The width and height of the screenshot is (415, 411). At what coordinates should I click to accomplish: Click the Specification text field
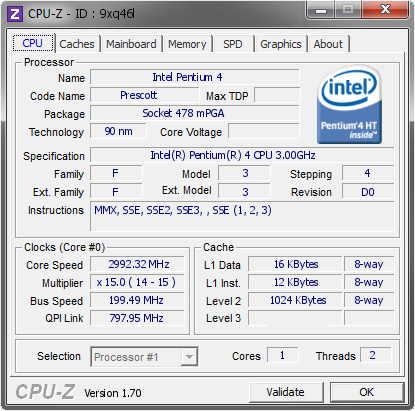(242, 155)
